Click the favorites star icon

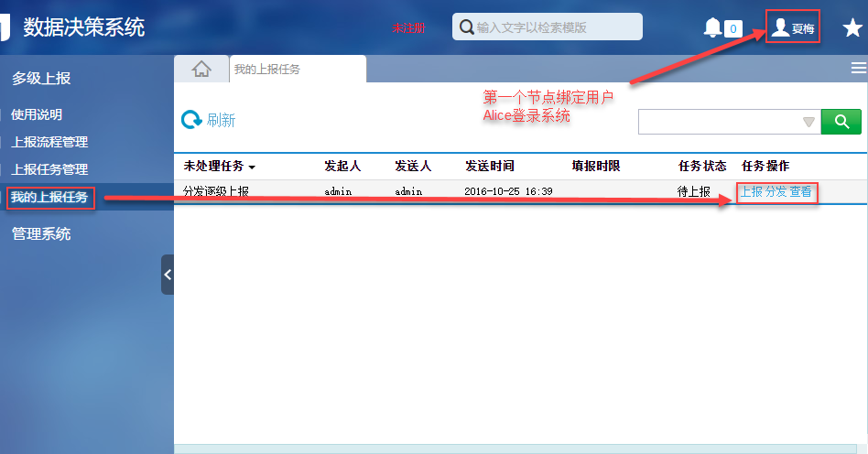click(x=852, y=27)
